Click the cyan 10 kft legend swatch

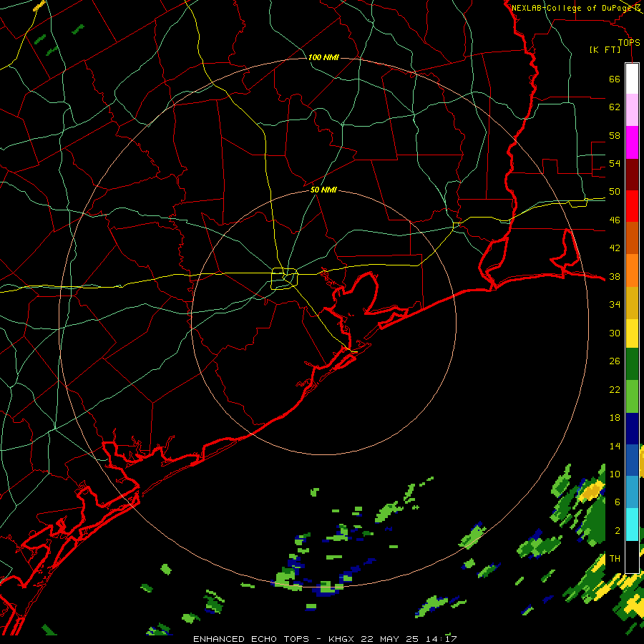(632, 524)
